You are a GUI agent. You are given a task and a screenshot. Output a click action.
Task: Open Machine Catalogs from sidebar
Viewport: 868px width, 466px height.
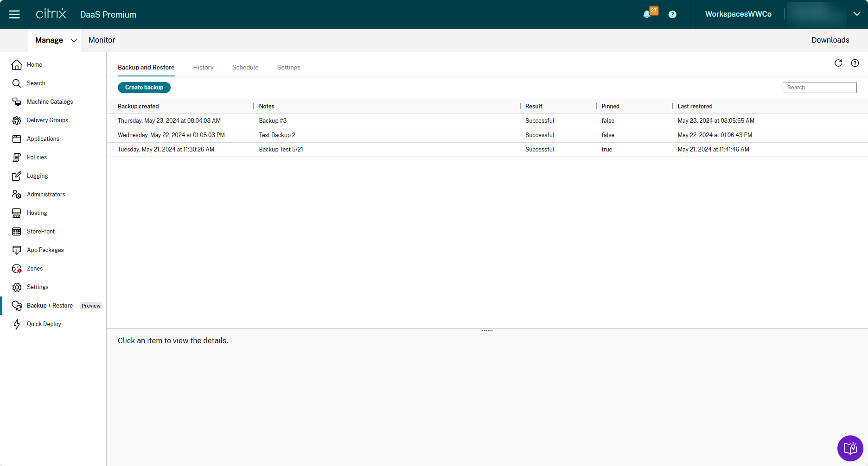(x=50, y=102)
